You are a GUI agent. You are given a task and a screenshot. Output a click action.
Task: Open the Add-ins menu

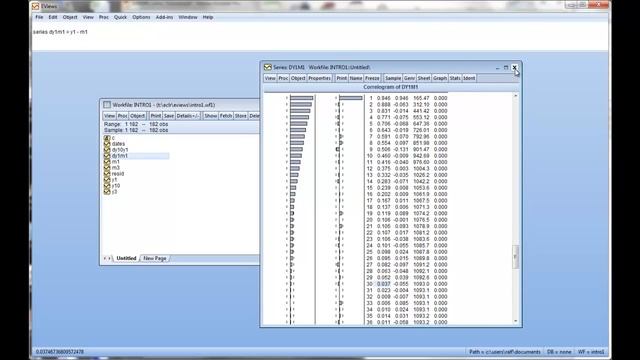pos(164,17)
